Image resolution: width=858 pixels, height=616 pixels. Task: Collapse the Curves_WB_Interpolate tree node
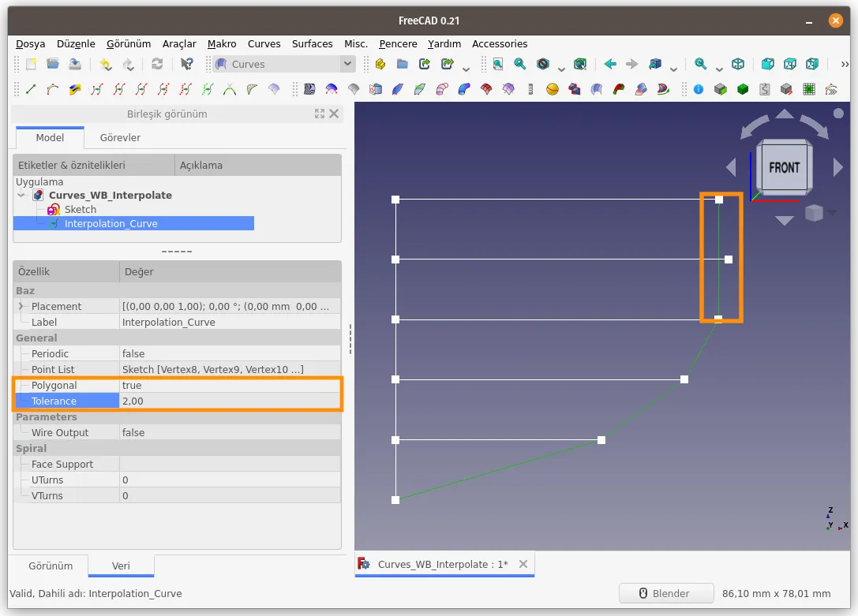[21, 195]
